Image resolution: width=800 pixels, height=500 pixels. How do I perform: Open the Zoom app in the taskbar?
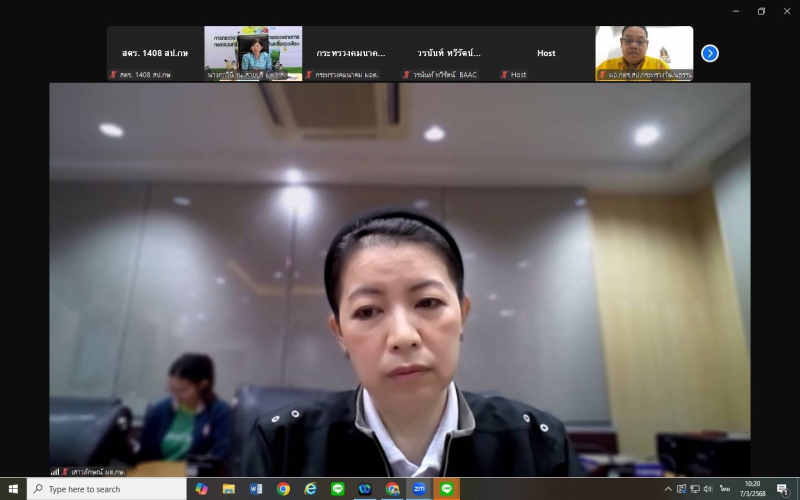click(x=419, y=489)
